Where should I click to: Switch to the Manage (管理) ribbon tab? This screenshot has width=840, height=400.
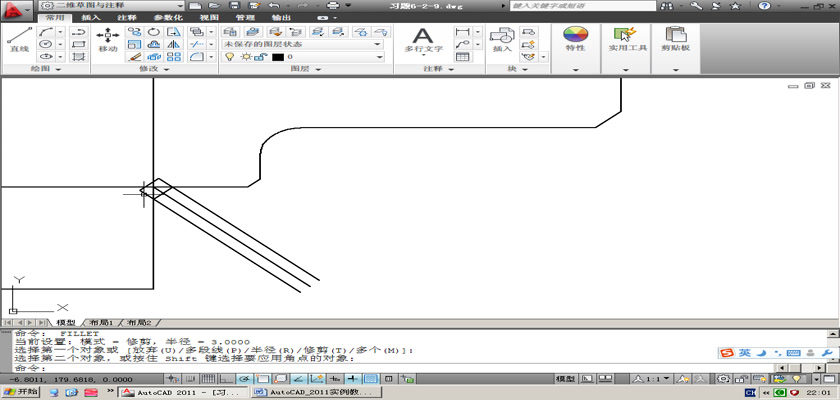245,18
